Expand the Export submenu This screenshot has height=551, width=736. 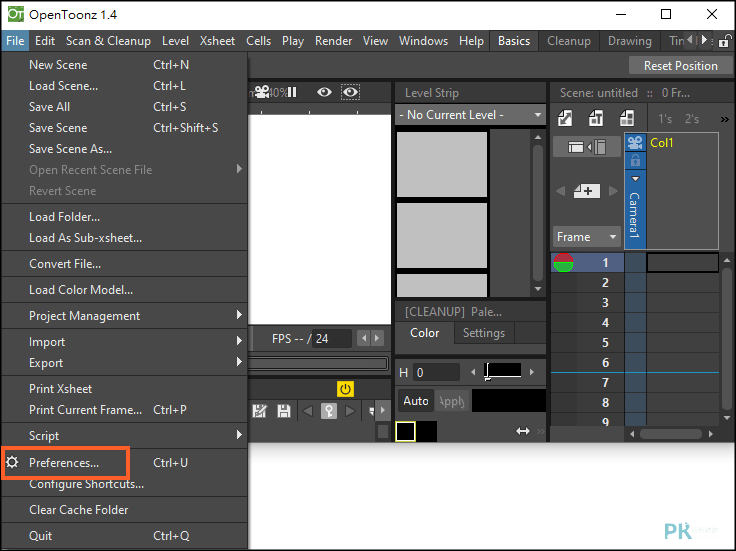124,363
